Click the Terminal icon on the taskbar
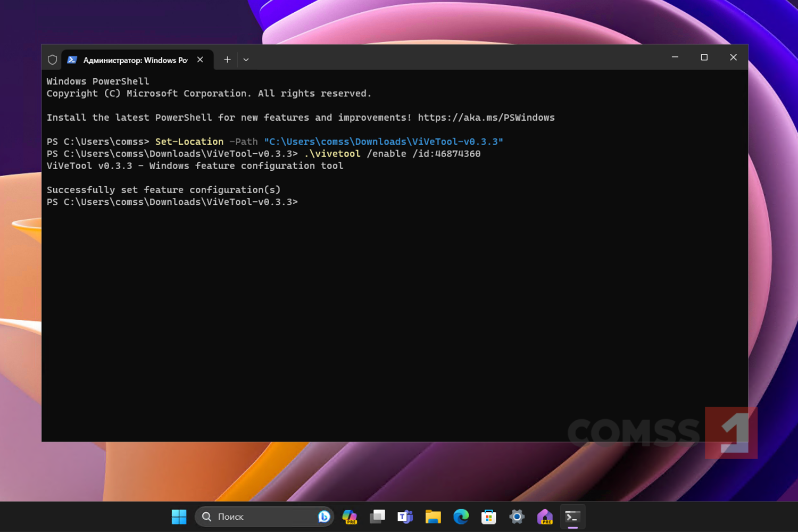 [x=572, y=517]
